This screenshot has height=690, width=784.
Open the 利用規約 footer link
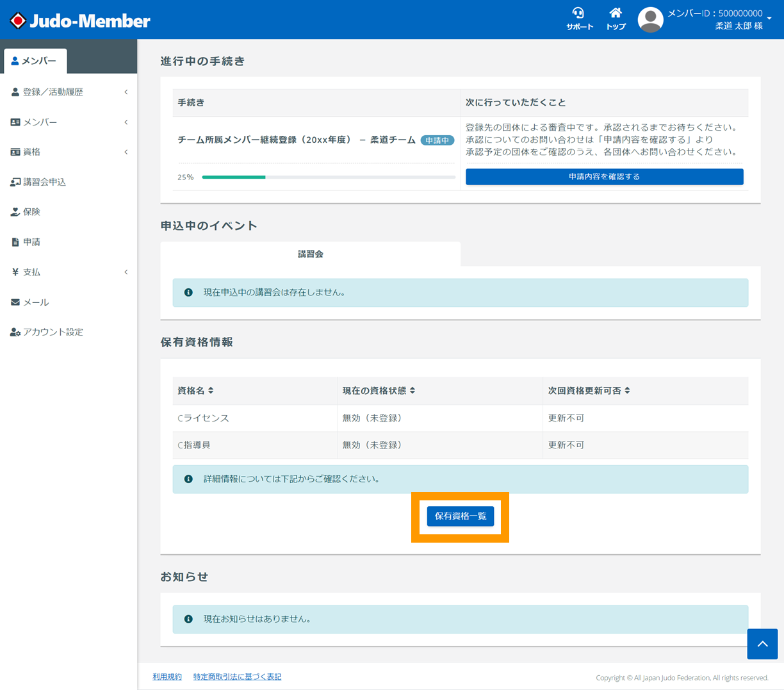click(x=167, y=677)
